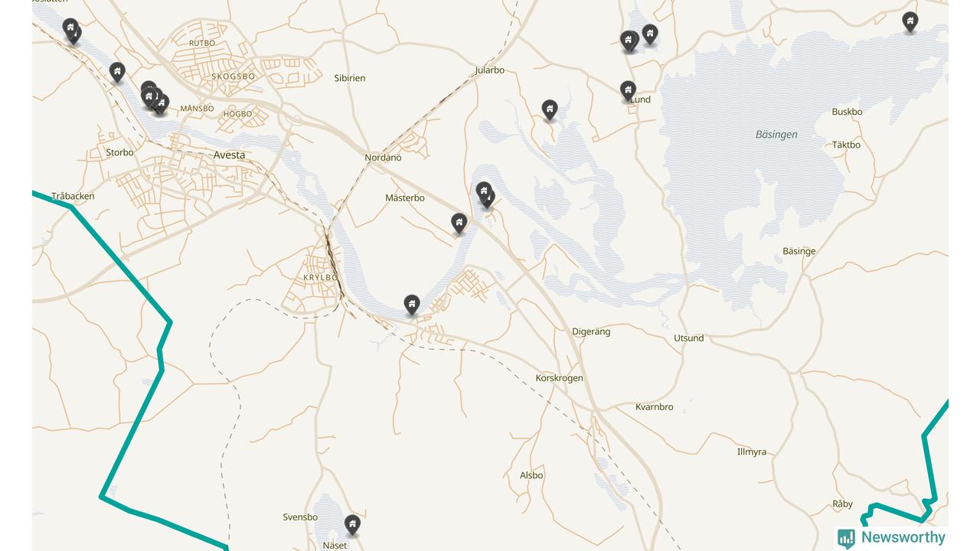Click the Svensbo place label

(300, 517)
